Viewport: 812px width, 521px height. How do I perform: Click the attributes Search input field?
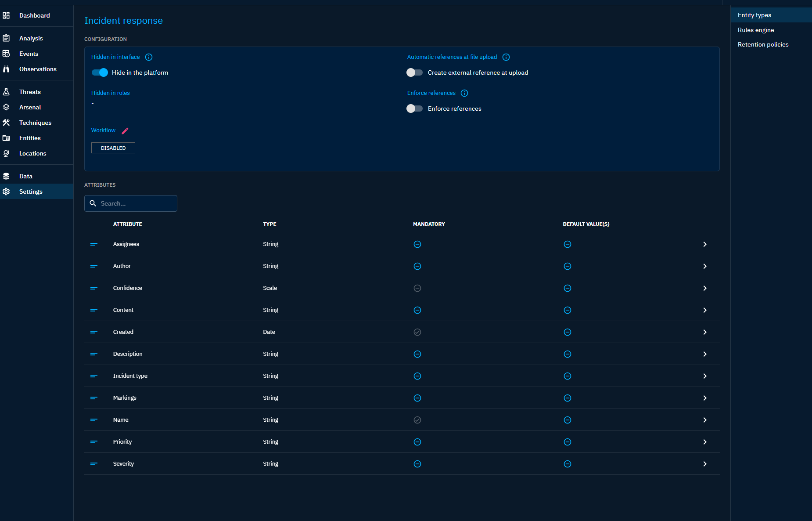pyautogui.click(x=131, y=203)
